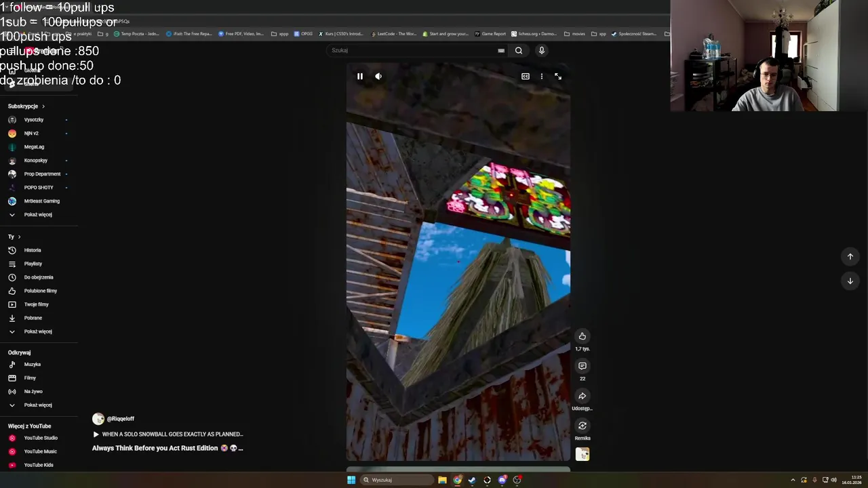The height and width of the screenshot is (488, 868).
Task: Mute the Shorts video volume
Action: (378, 77)
